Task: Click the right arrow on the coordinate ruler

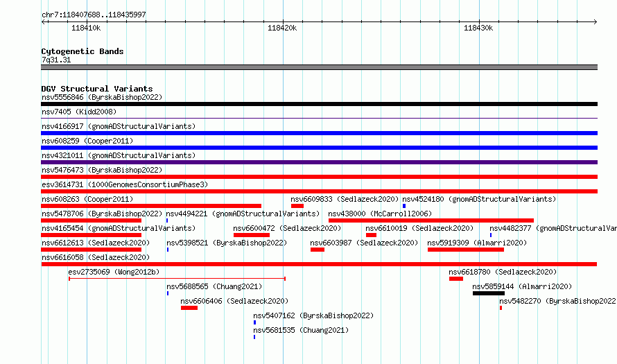Action: [x=595, y=21]
